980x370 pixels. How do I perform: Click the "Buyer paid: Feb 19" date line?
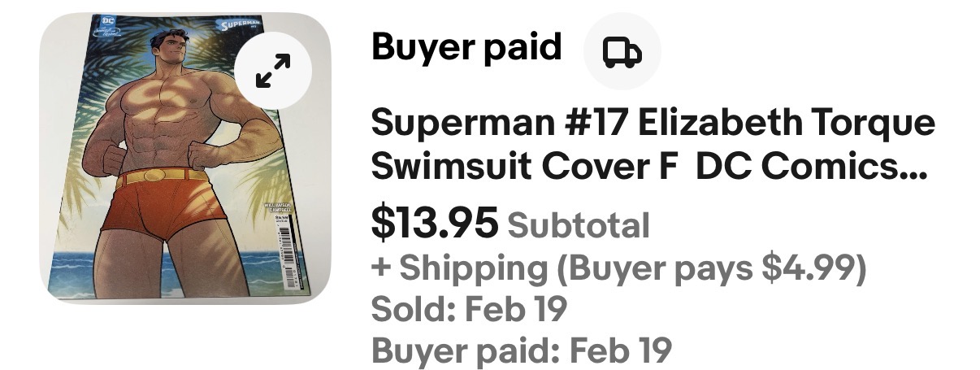pyautogui.click(x=521, y=350)
